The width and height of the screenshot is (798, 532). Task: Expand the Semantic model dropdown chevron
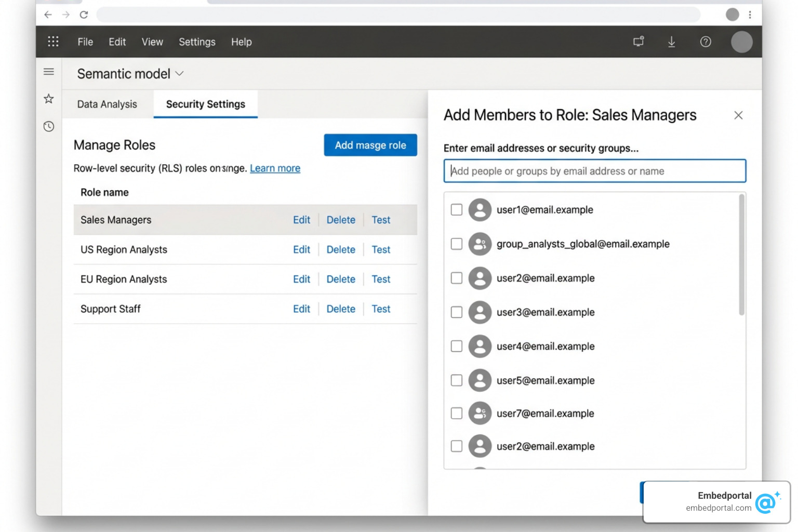pos(180,74)
